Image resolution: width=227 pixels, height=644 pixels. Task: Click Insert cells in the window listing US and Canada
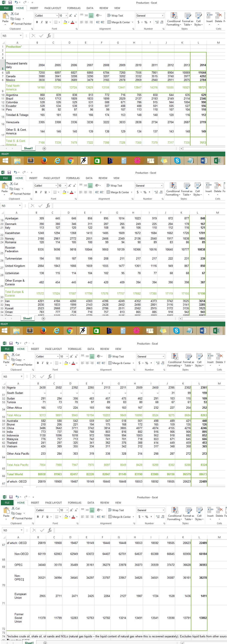(210, 18)
